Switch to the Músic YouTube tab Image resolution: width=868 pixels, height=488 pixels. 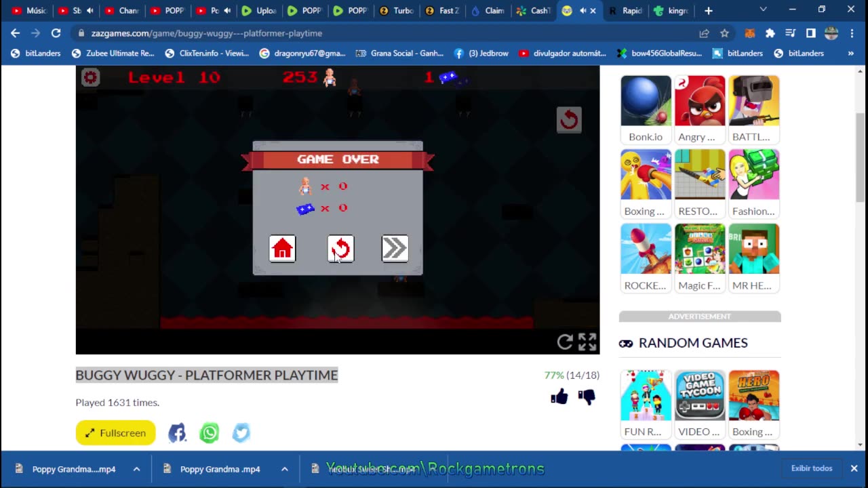tap(28, 10)
